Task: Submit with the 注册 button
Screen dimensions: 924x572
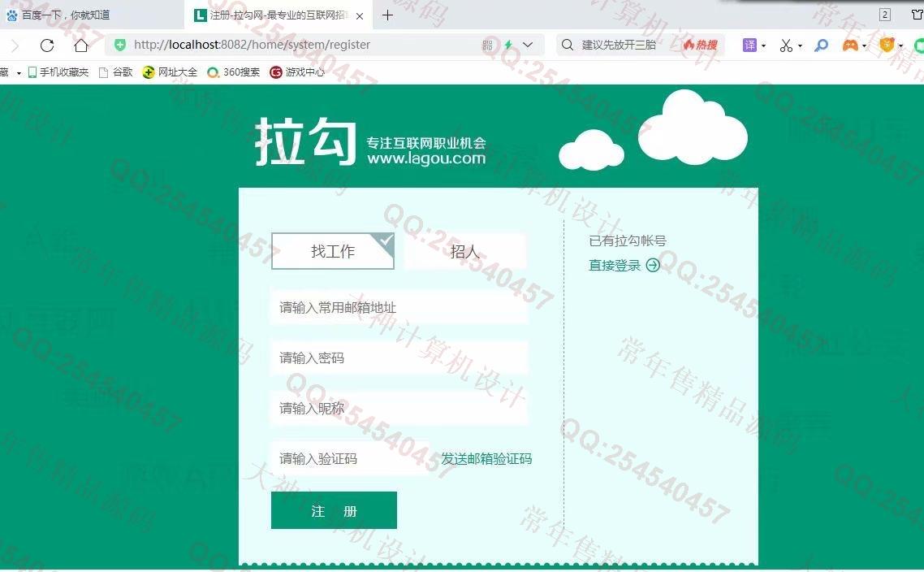Action: point(335,511)
